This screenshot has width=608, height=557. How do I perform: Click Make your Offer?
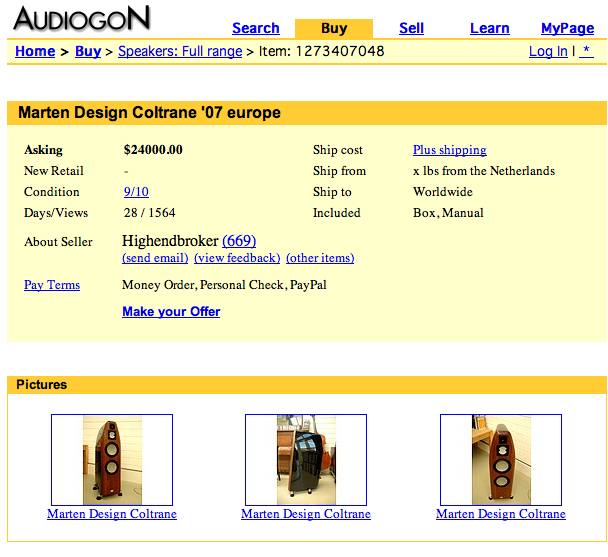pyautogui.click(x=171, y=311)
